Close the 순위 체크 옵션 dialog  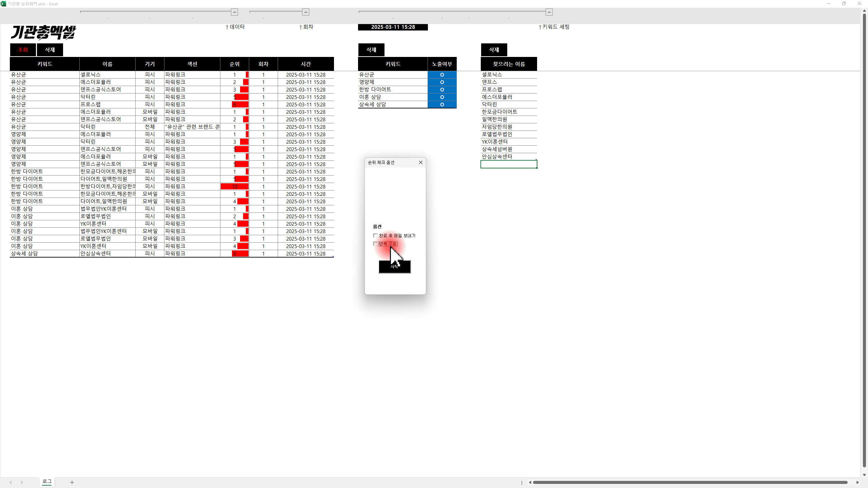point(420,162)
